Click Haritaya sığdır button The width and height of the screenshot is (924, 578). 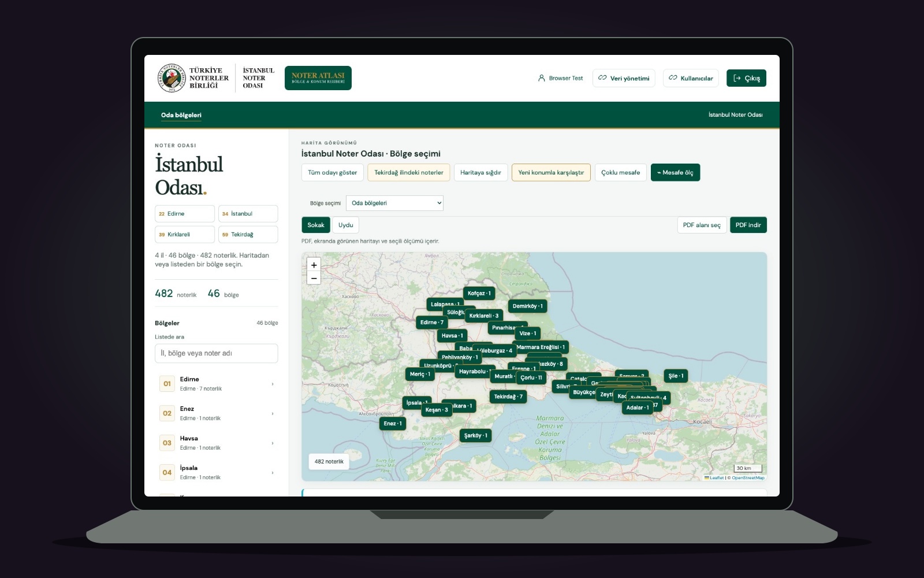(x=480, y=172)
